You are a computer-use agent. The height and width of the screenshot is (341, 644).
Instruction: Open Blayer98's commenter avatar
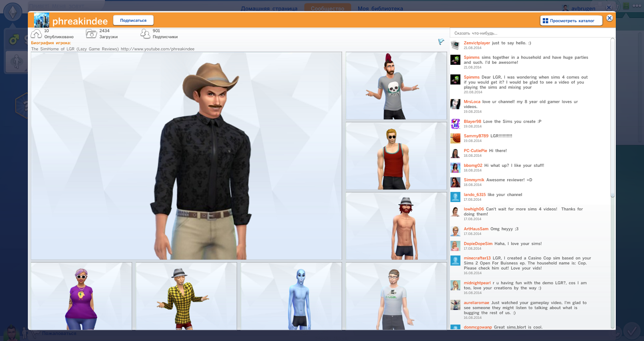click(455, 124)
